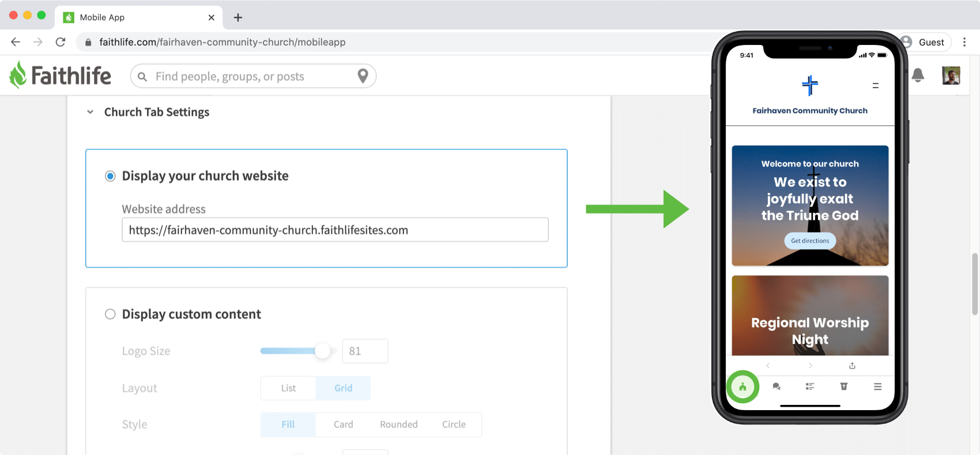This screenshot has height=455, width=980.
Task: Click the browser address bar URL
Action: (x=223, y=42)
